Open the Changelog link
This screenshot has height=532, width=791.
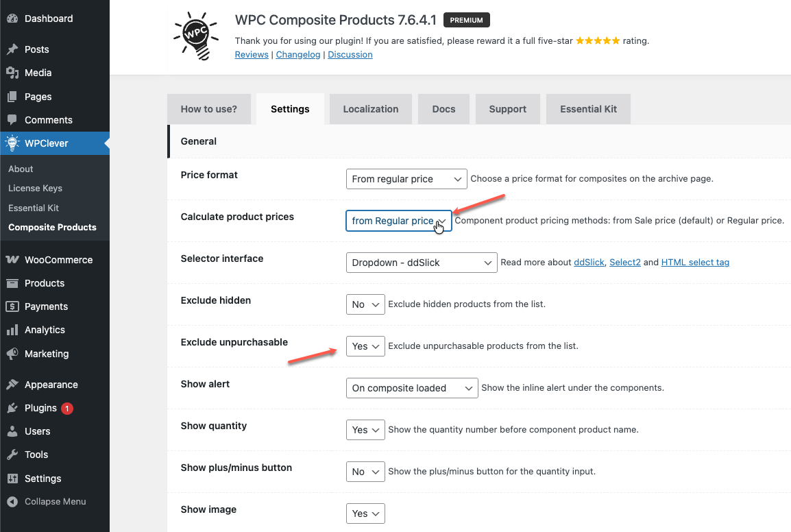[x=298, y=55]
